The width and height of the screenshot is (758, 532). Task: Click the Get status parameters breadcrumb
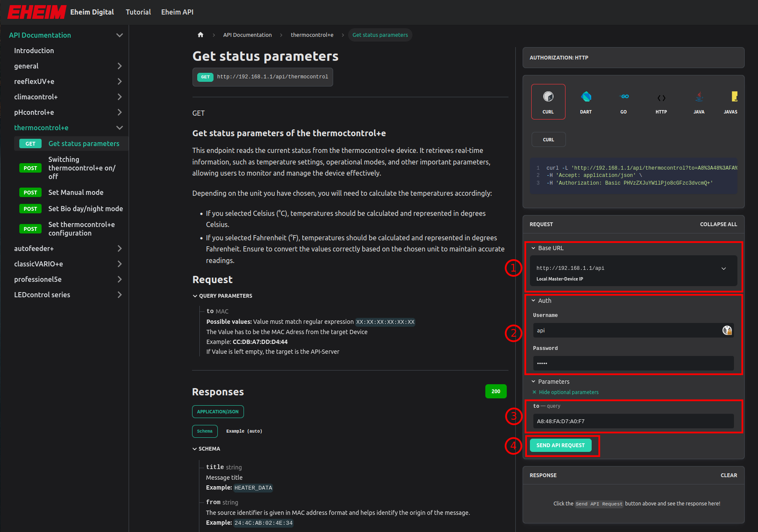380,35
